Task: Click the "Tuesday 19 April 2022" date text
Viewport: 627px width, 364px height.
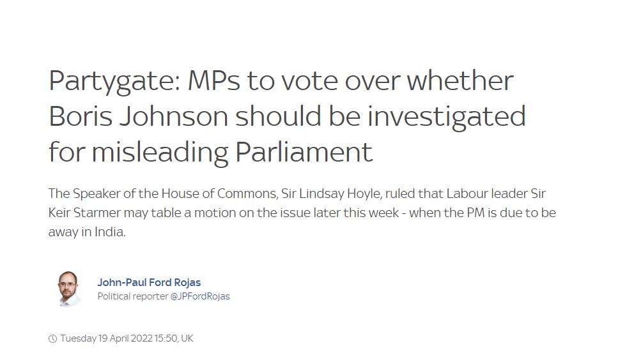Action: [x=106, y=338]
